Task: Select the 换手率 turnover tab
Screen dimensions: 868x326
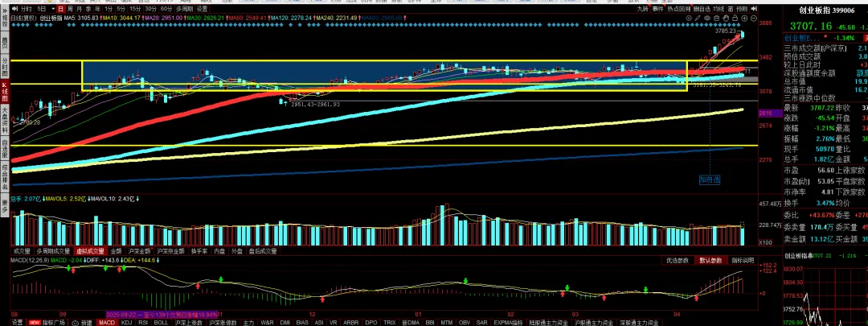Action: [199, 251]
